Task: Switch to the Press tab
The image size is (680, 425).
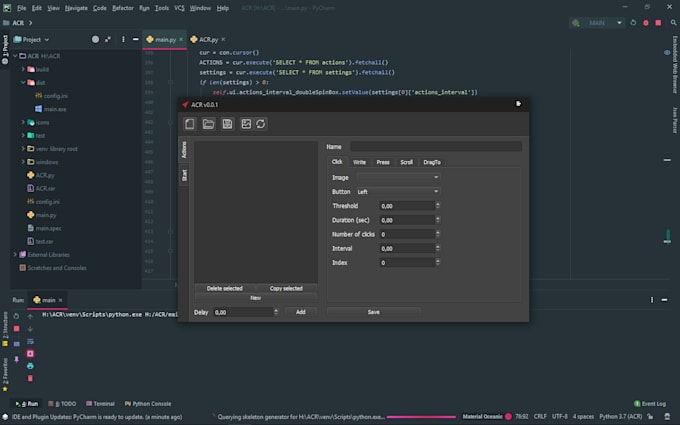Action: click(383, 162)
